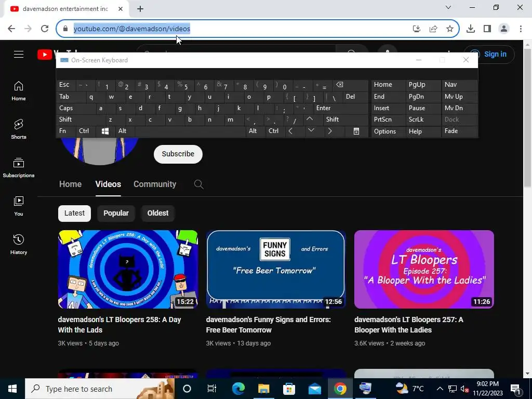The width and height of the screenshot is (532, 399).
Task: Open Microsoft Edge from the taskbar
Action: coord(238,389)
